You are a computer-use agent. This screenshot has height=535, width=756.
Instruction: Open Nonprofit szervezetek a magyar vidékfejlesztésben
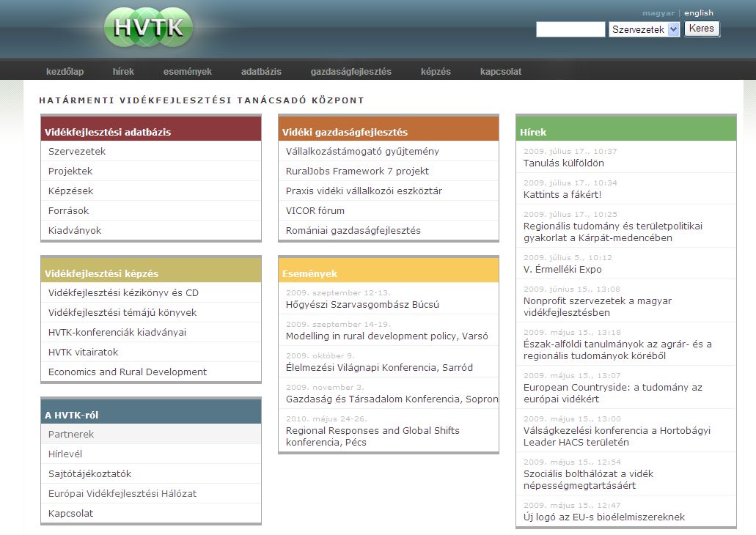[x=598, y=306]
